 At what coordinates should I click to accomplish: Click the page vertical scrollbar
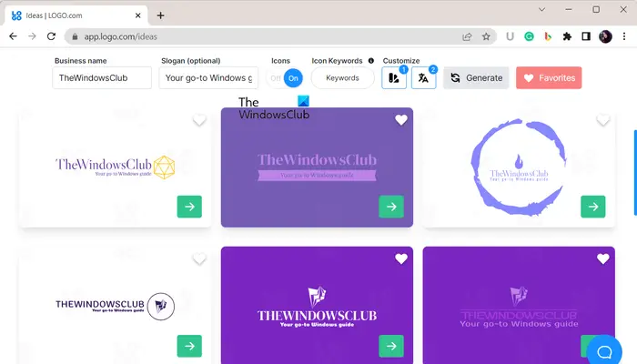pos(635,173)
